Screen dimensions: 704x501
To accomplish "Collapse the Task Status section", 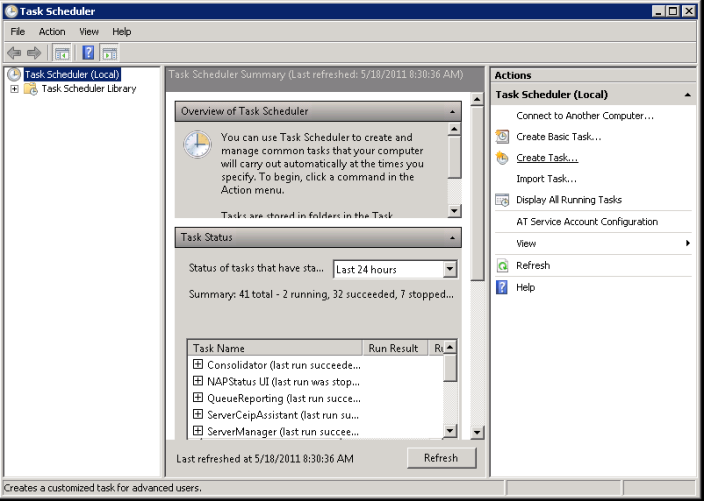I will click(x=453, y=238).
